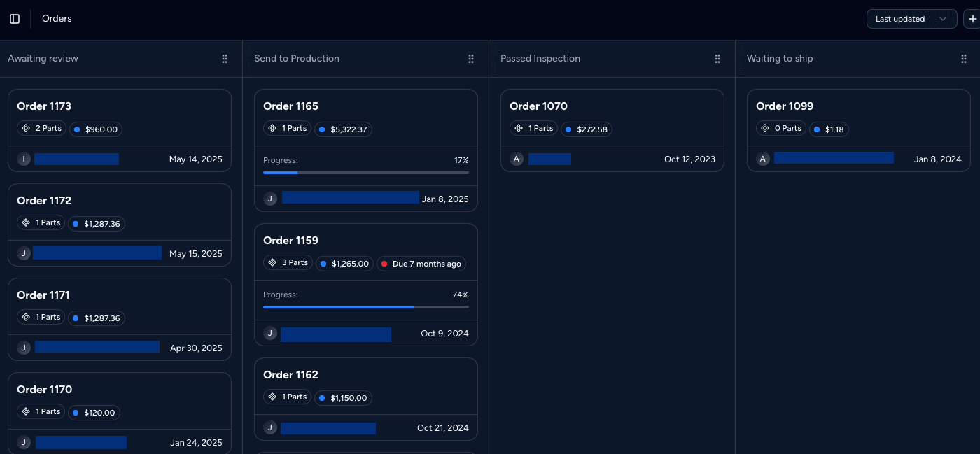Click the Passed Inspection column grip icon
Viewport: 980px width, 454px height.
(x=717, y=58)
